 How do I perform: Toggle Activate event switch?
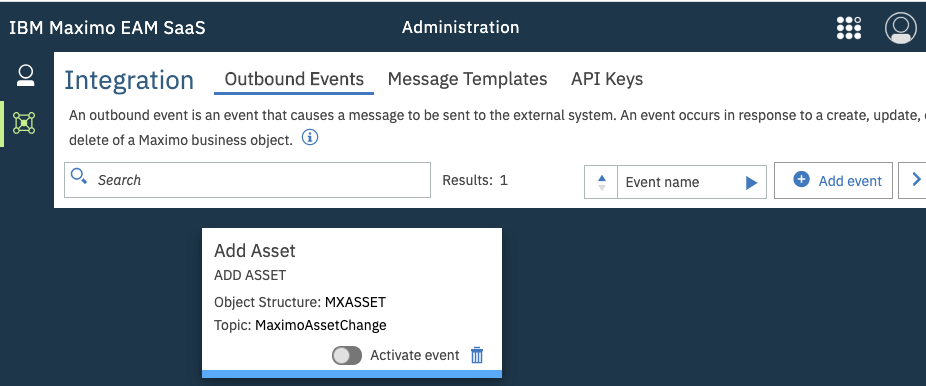click(347, 355)
